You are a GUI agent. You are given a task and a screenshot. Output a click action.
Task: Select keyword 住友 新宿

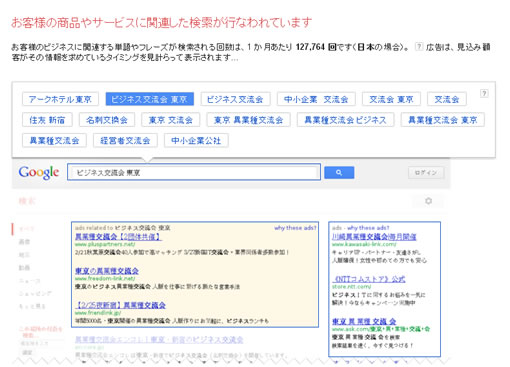(47, 120)
